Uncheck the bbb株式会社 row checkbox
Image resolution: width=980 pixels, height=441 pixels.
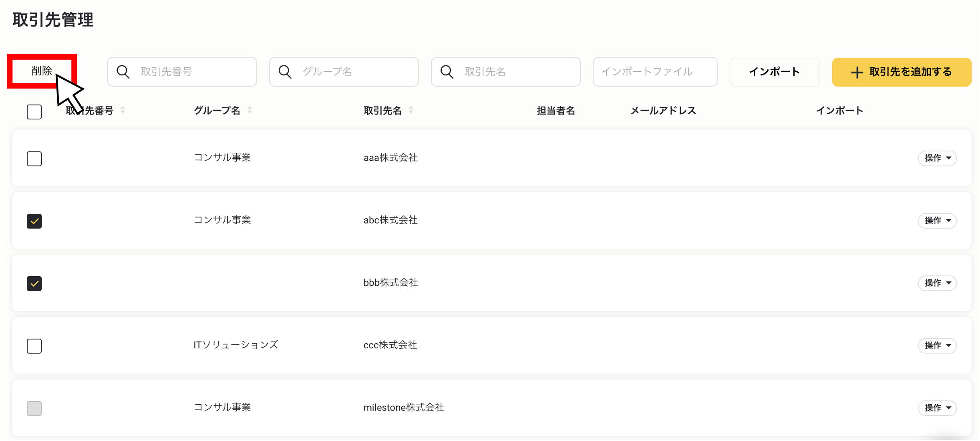pyautogui.click(x=34, y=283)
